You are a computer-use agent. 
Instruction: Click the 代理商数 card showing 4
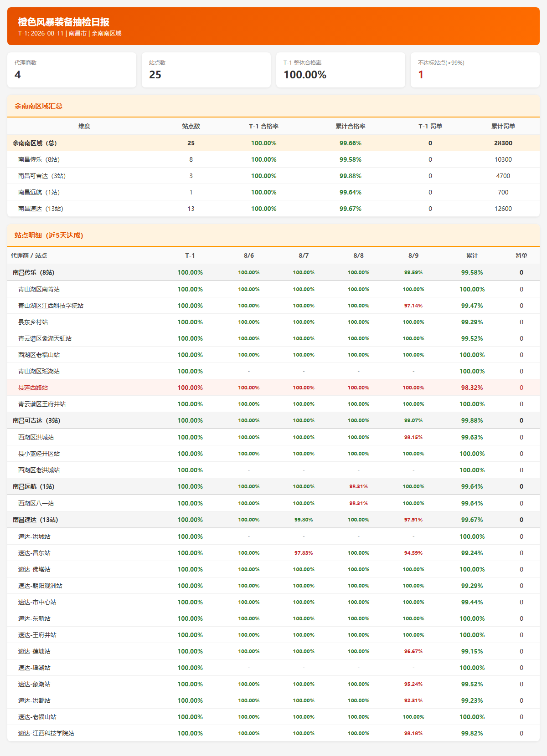(72, 70)
